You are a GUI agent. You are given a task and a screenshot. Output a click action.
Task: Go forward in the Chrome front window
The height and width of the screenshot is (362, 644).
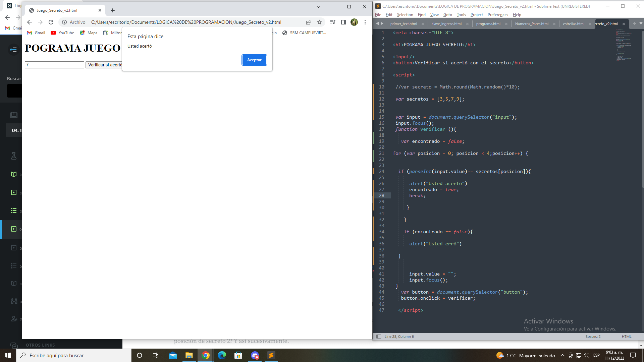click(40, 22)
